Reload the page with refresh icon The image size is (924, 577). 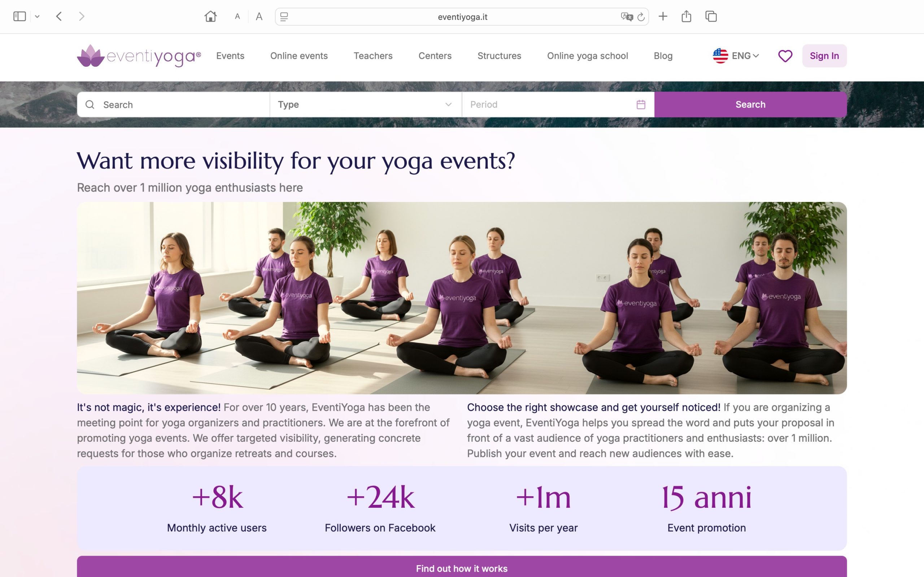pos(641,17)
